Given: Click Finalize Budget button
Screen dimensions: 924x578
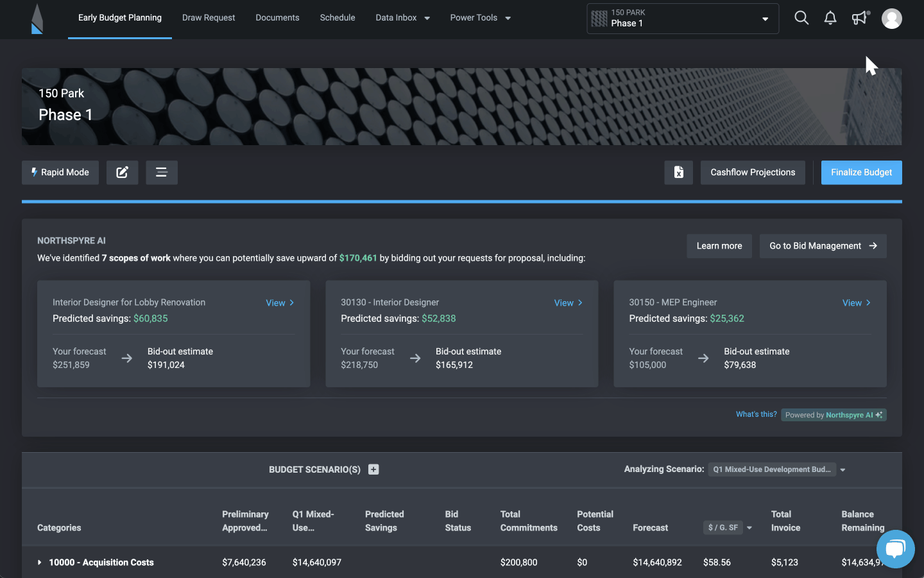Looking at the screenshot, I should point(862,172).
